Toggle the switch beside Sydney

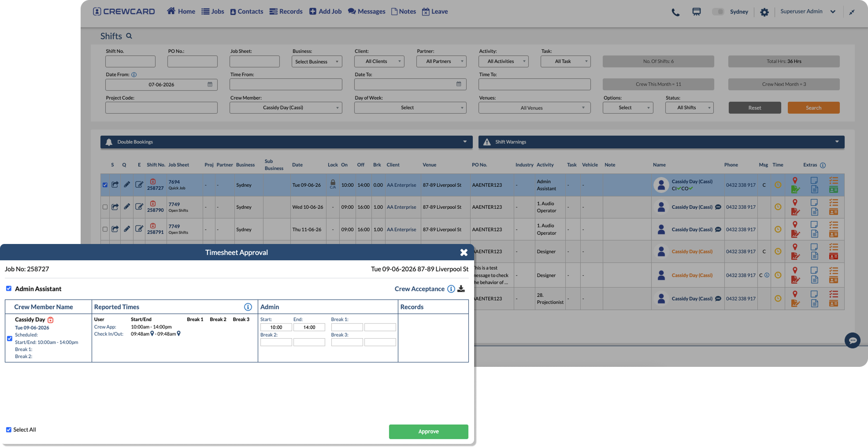[x=718, y=12]
